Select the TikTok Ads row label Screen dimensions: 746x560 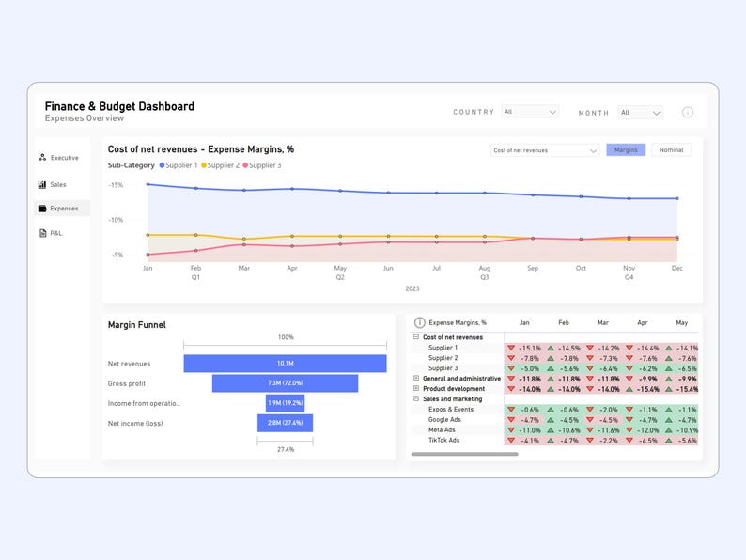point(443,440)
